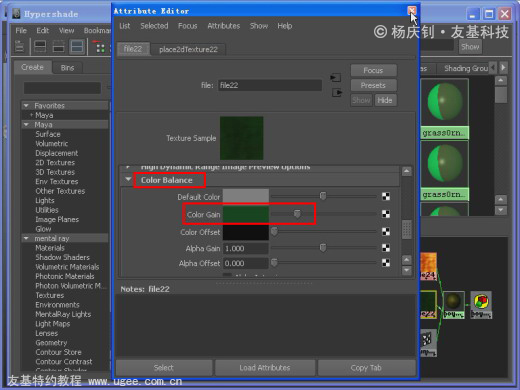Open Attribute Editor Help menu
This screenshot has height=390, width=520.
tap(285, 26)
